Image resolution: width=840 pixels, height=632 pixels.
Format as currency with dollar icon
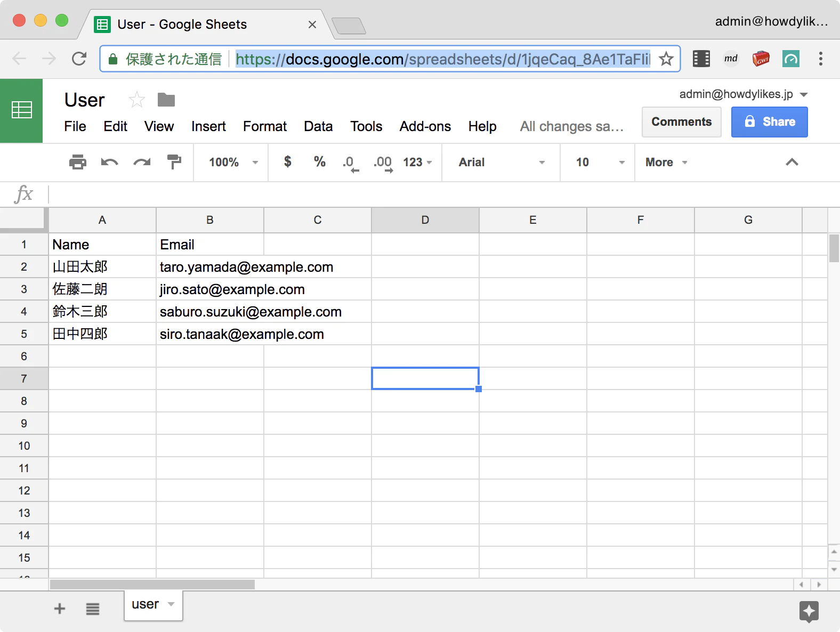[287, 161]
